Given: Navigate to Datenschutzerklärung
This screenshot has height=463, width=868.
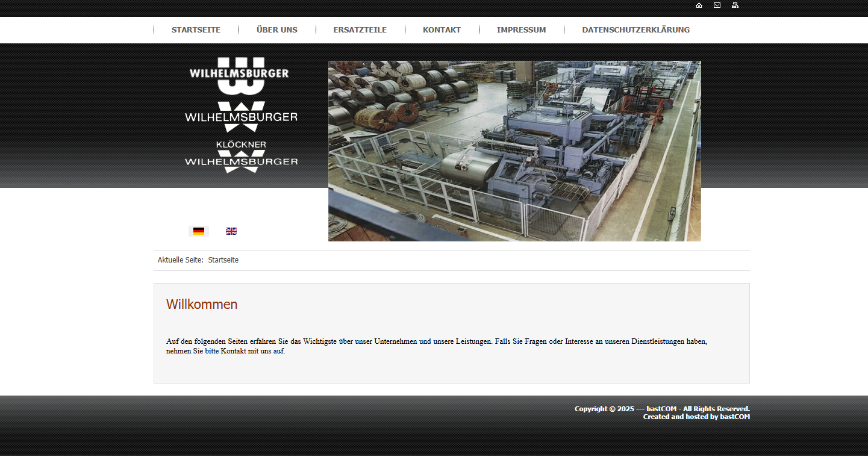Looking at the screenshot, I should [635, 30].
